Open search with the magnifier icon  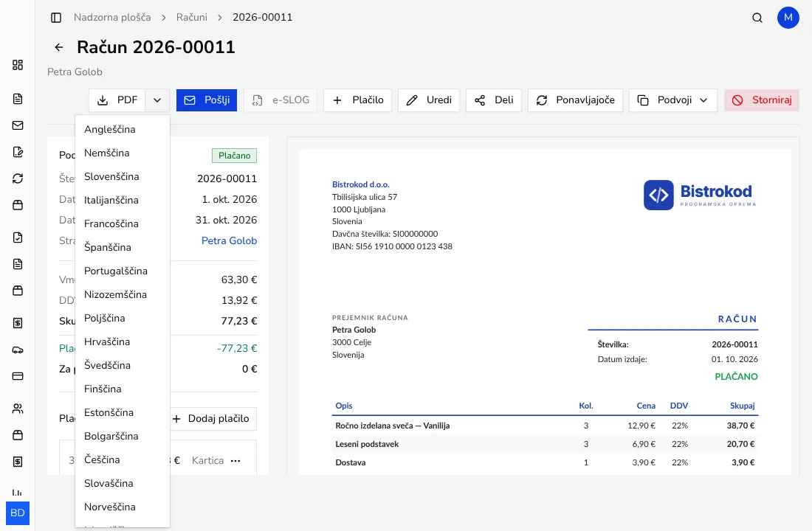coord(757,18)
